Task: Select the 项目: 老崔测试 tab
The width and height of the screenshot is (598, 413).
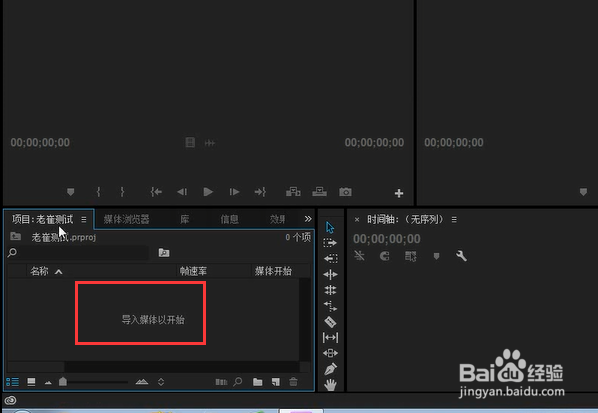Action: (42, 219)
